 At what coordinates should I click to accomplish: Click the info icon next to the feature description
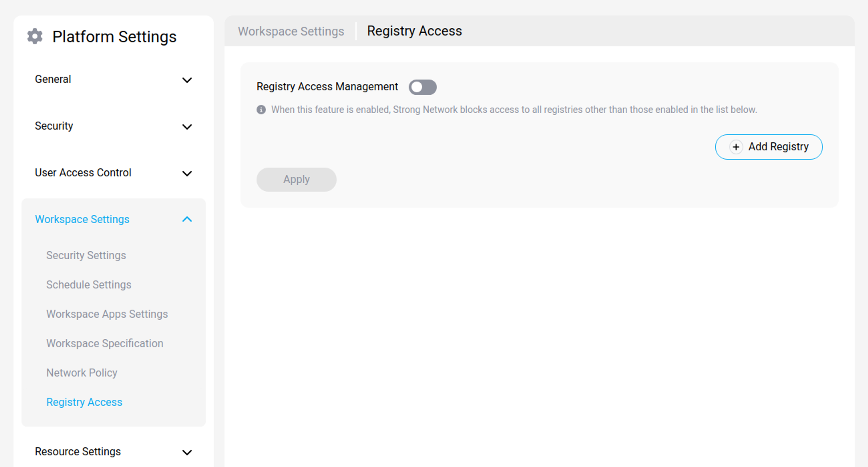point(261,110)
